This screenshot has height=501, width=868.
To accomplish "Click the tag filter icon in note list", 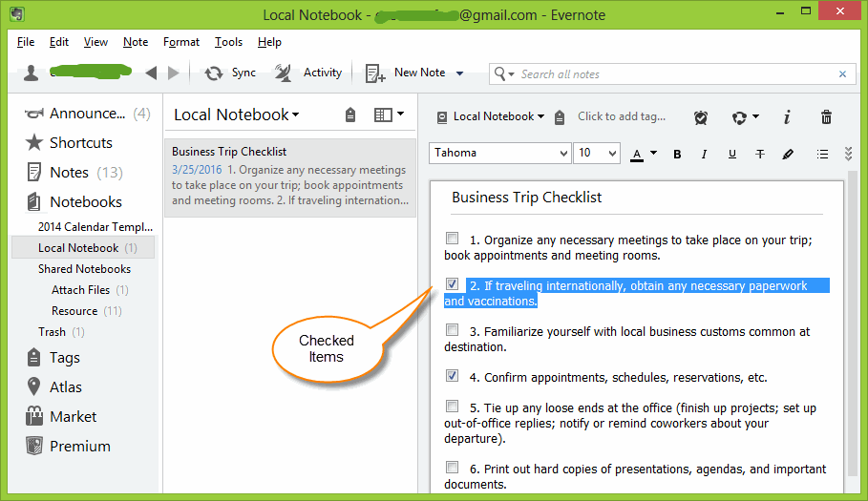I will coord(349,115).
